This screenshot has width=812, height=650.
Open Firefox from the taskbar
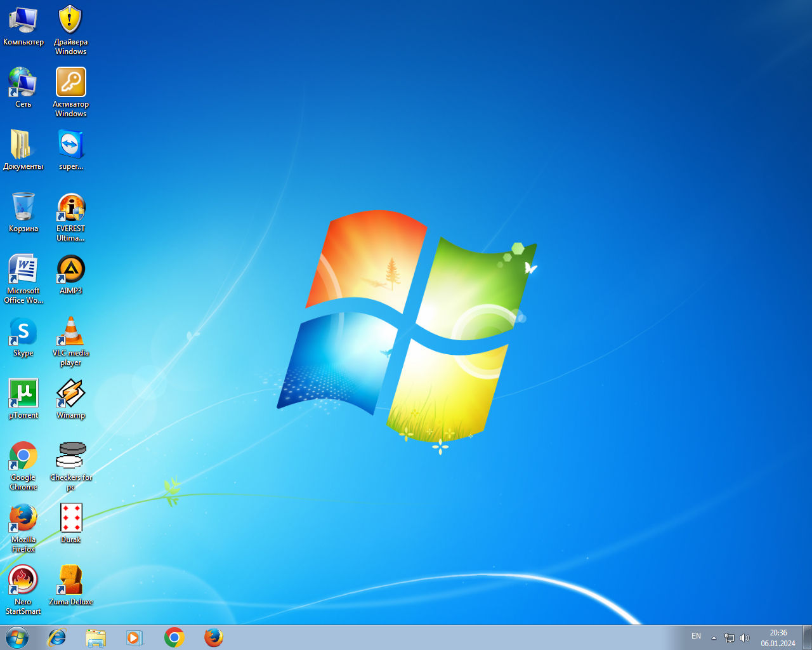click(214, 637)
